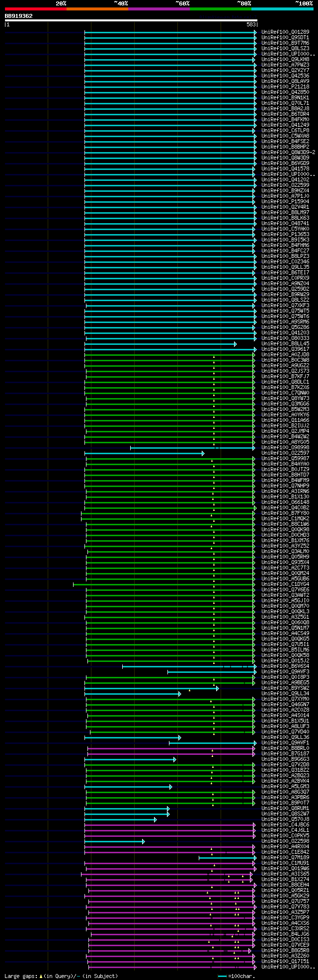Select hit label UniRef100_O66148
Image resolution: width=318 pixels, height=980 pixels.
285,502
